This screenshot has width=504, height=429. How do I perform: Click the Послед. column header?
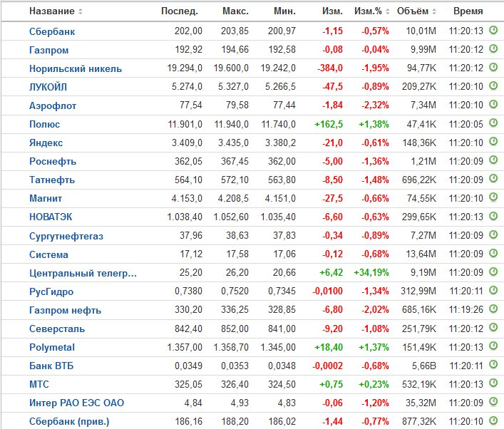pyautogui.click(x=180, y=11)
